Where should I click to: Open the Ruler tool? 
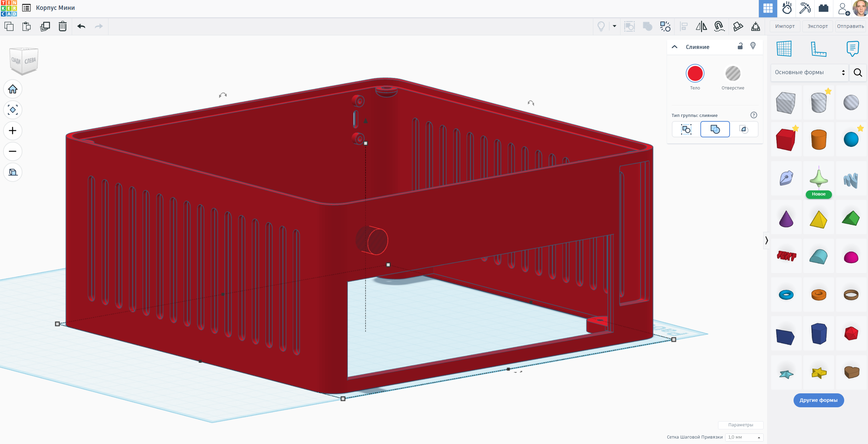pos(818,49)
